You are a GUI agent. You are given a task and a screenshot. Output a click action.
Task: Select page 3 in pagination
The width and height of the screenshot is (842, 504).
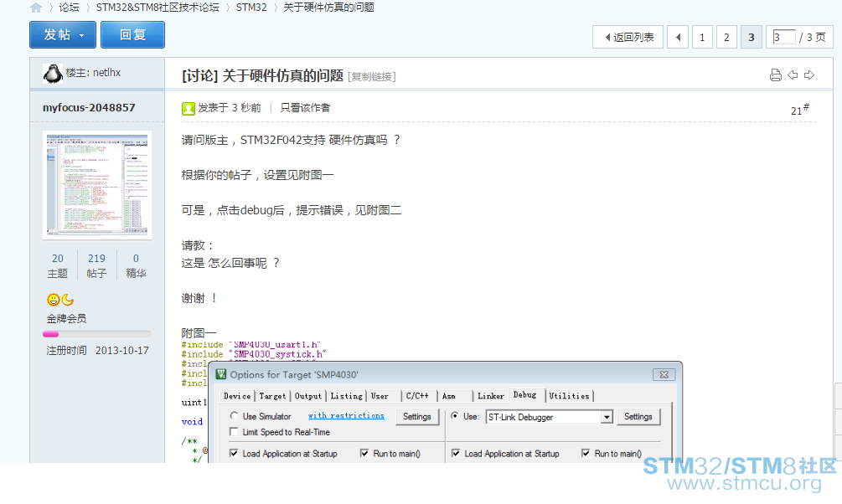coord(752,37)
